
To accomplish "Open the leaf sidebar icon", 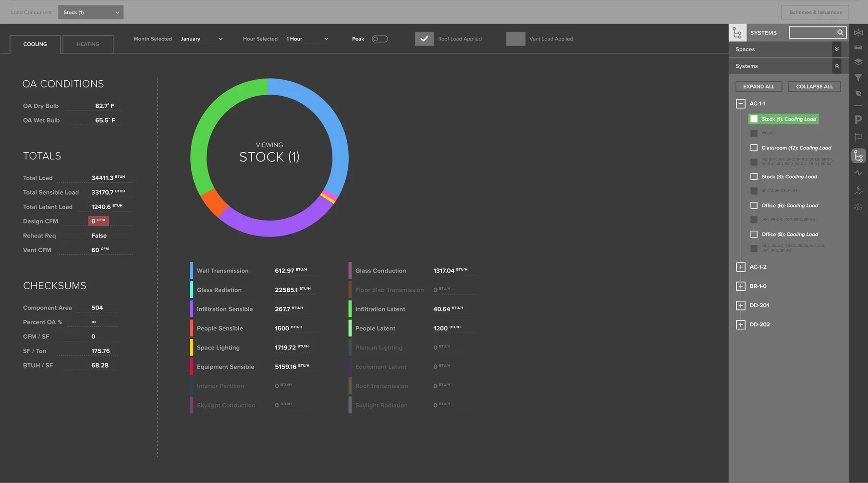I will point(858,94).
